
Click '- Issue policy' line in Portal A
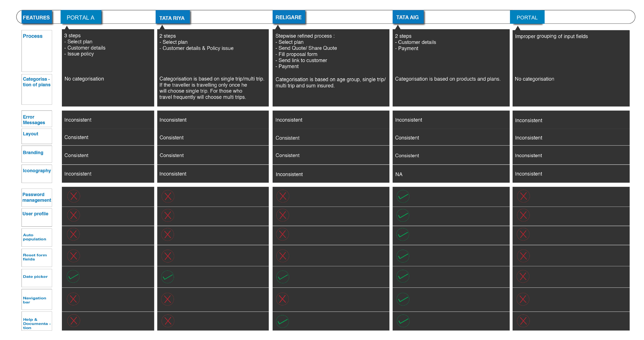point(79,54)
